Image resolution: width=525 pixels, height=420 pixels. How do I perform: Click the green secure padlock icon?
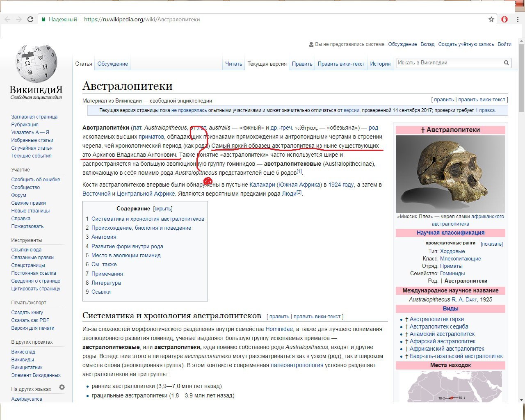point(43,19)
